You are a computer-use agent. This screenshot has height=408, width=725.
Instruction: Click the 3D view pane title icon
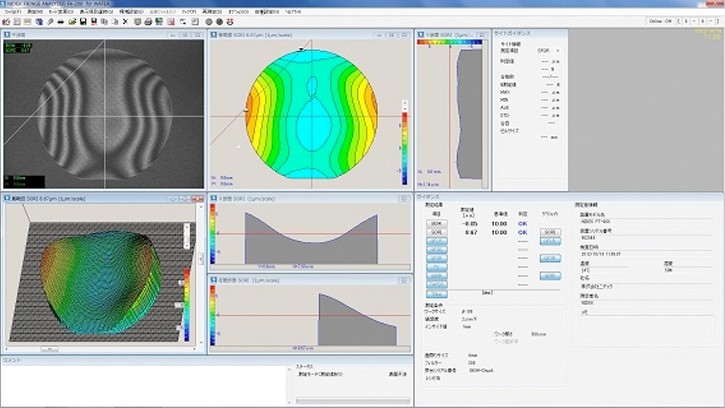pyautogui.click(x=7, y=198)
